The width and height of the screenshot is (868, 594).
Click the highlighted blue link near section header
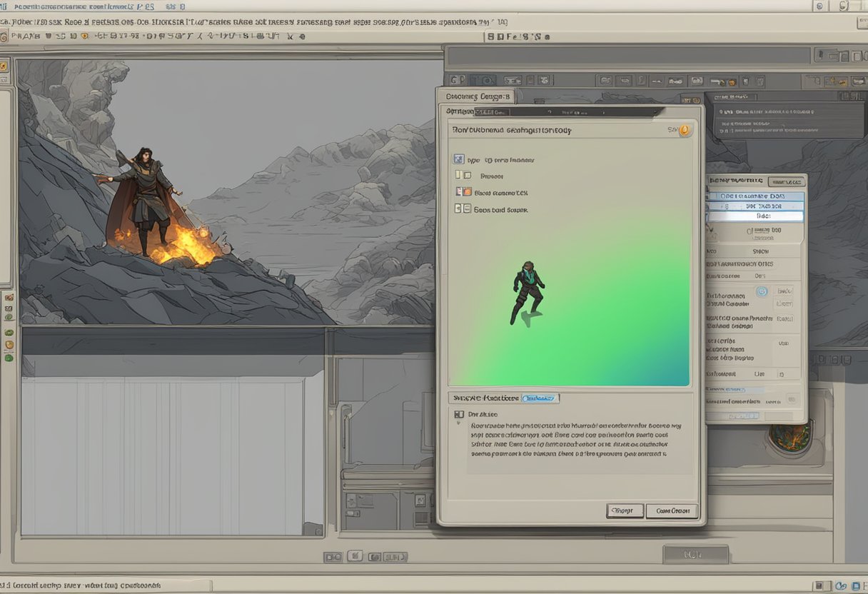(540, 398)
